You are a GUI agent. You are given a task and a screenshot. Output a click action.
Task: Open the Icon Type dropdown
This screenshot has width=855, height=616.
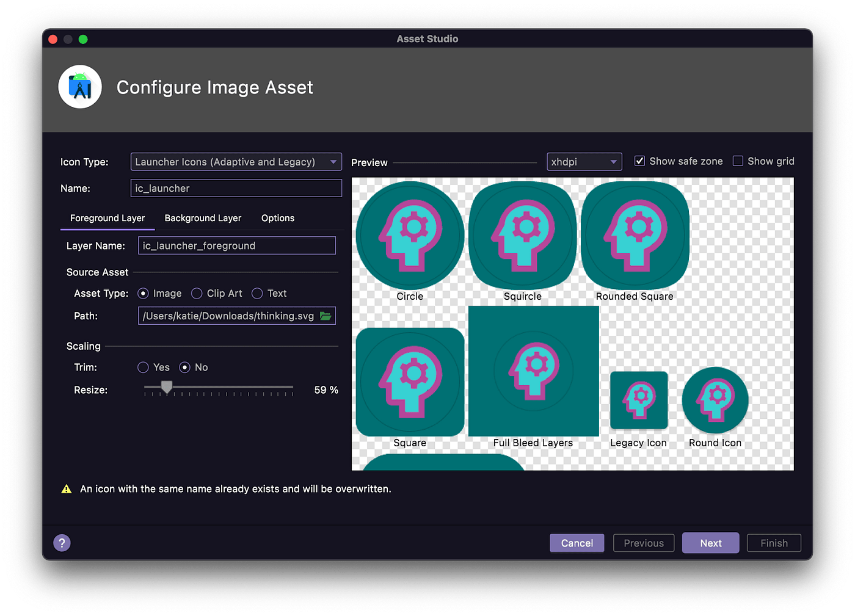[x=236, y=162]
